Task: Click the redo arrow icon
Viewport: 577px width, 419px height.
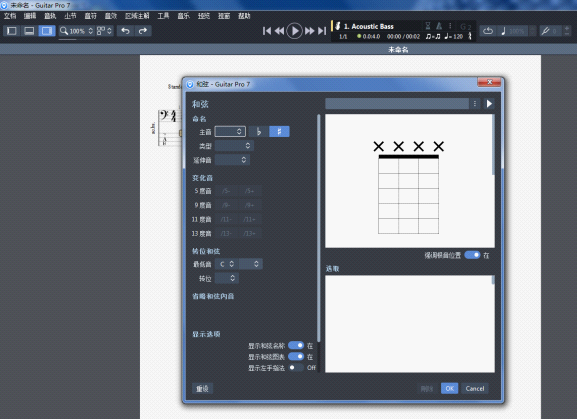Action: click(x=143, y=31)
